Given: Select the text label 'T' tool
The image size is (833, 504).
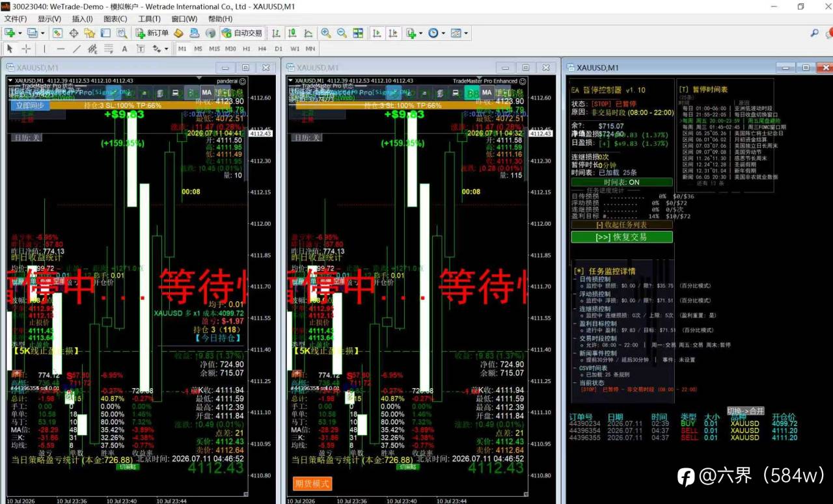Looking at the screenshot, I should 140,49.
